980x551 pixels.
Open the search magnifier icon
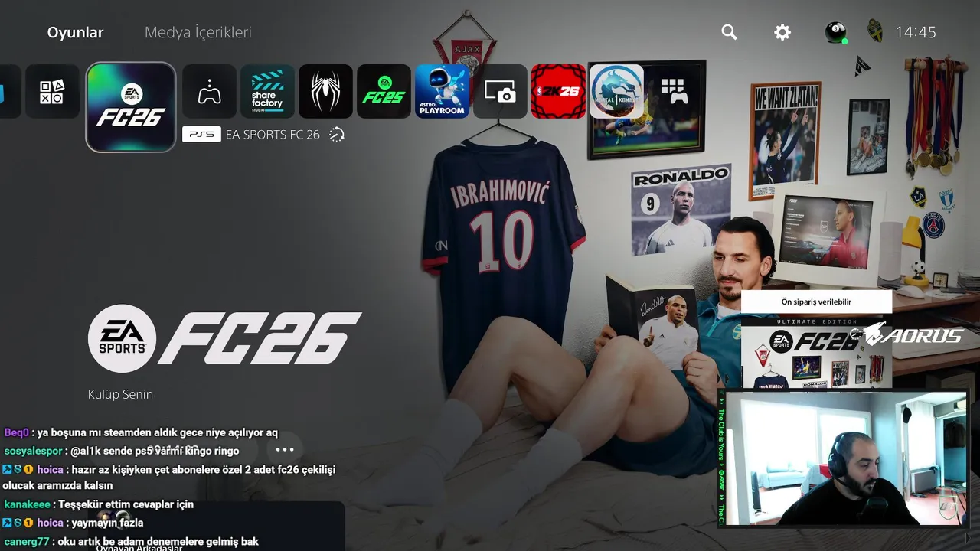click(729, 32)
